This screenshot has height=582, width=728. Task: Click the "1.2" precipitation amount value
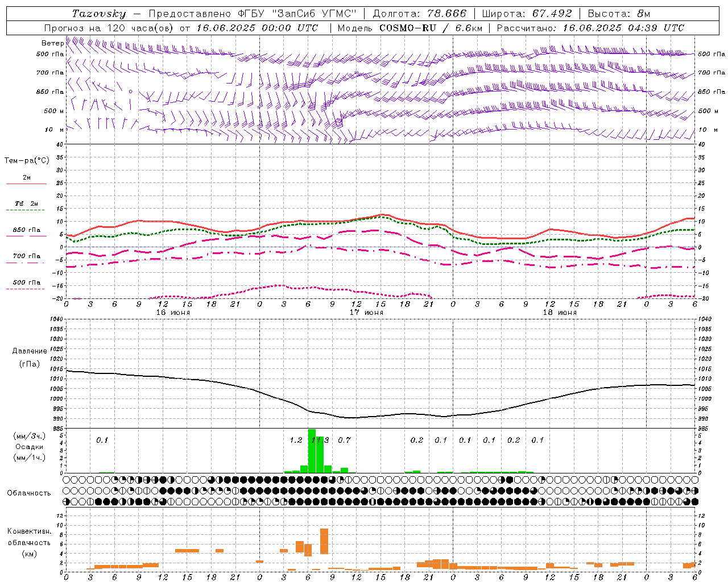click(296, 440)
